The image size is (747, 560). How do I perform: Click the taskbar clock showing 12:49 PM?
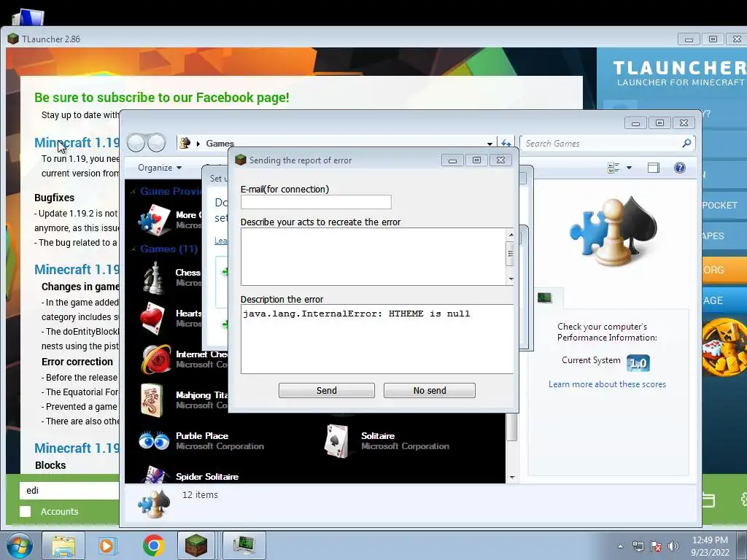(710, 546)
